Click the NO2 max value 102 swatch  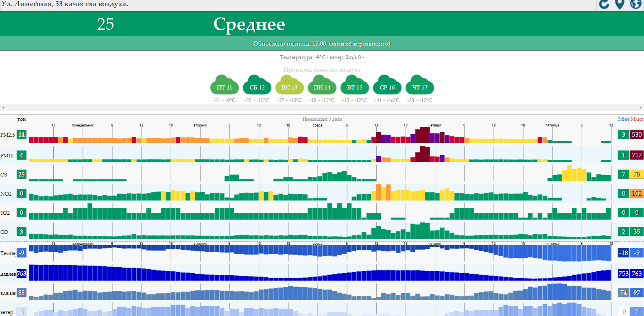(637, 194)
